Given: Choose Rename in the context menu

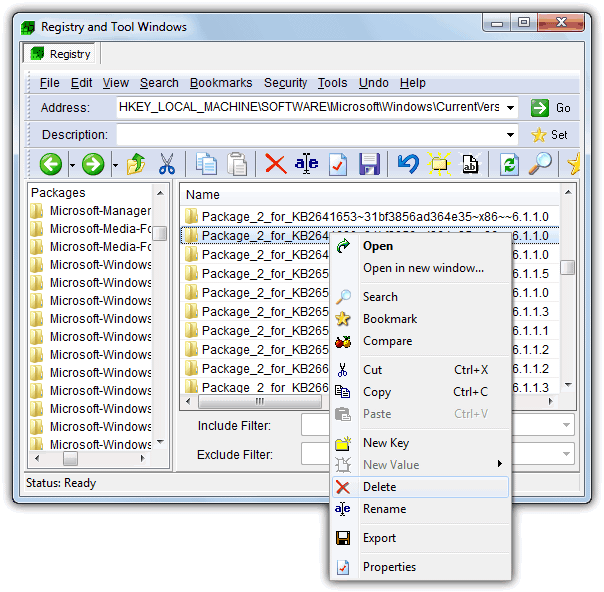Looking at the screenshot, I should (420, 509).
